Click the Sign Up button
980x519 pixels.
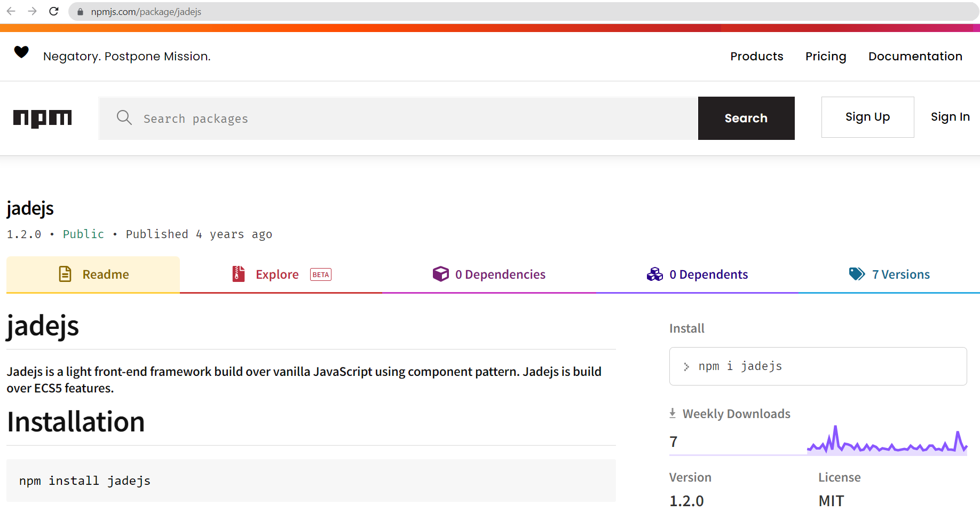867,116
